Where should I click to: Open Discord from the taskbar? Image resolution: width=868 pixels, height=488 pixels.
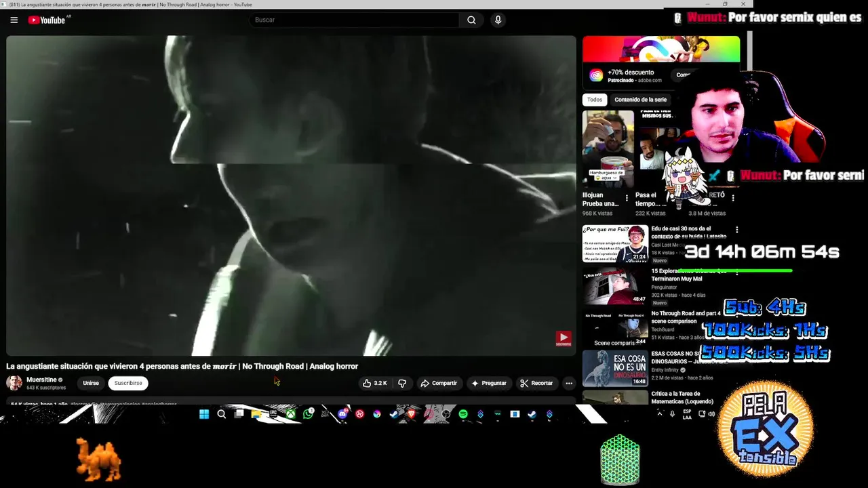point(342,414)
